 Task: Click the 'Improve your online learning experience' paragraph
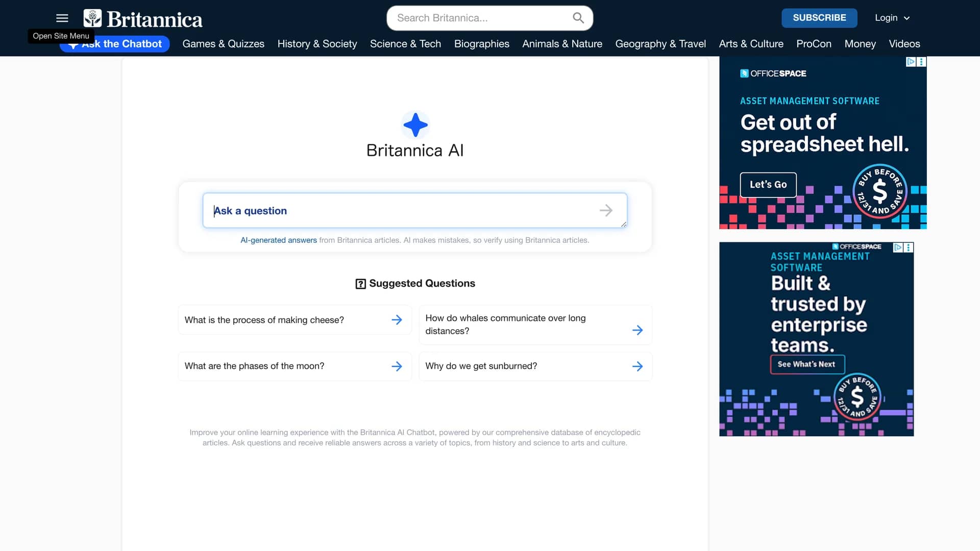pyautogui.click(x=415, y=438)
